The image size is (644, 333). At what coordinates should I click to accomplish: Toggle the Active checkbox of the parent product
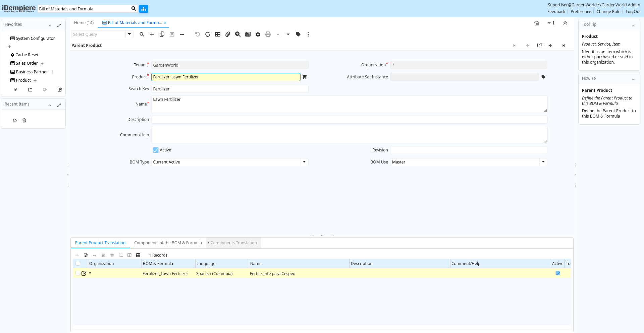click(156, 150)
